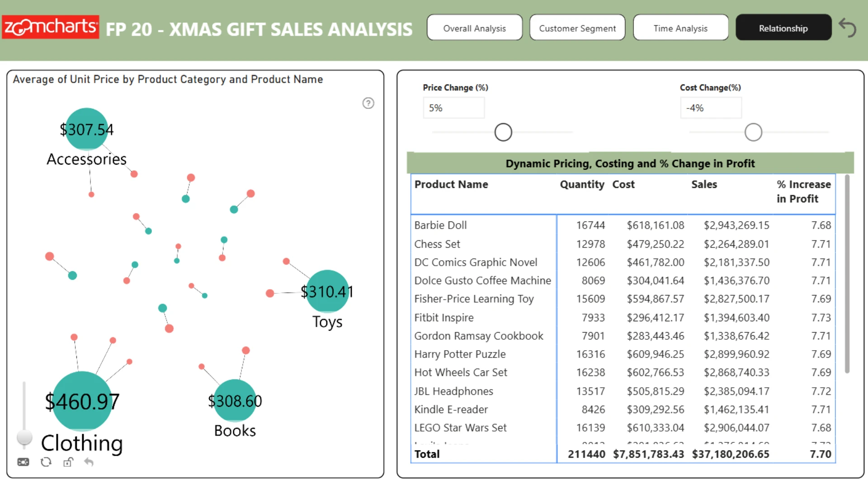The height and width of the screenshot is (488, 868).
Task: Select the Accessories category bubble
Action: (86, 129)
